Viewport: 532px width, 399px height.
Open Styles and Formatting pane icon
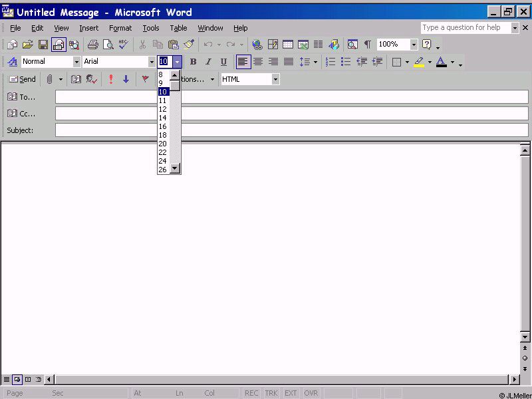[13, 62]
